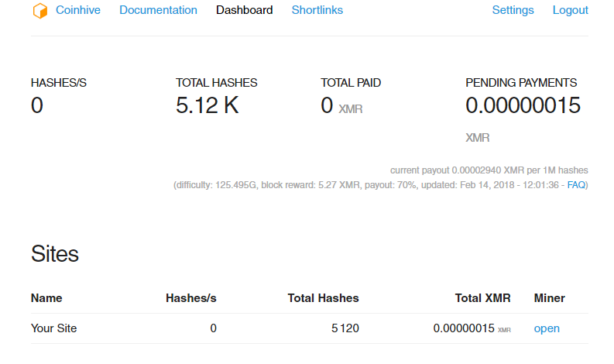This screenshot has height=364, width=614.
Task: Select the 'Your Site' row name
Action: (53, 328)
